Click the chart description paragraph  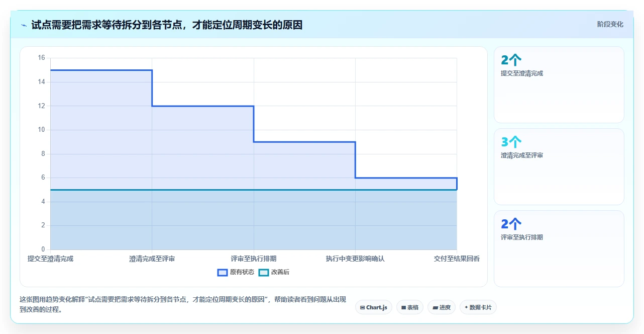point(183,304)
